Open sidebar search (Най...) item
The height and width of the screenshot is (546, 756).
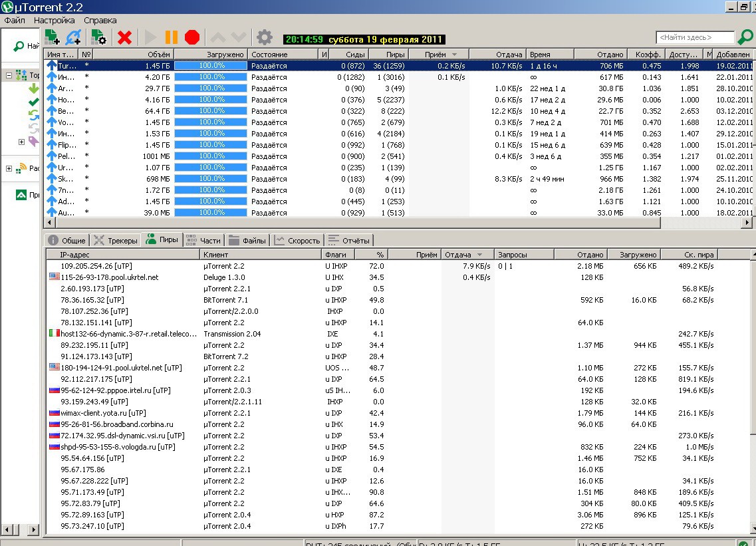[27, 46]
